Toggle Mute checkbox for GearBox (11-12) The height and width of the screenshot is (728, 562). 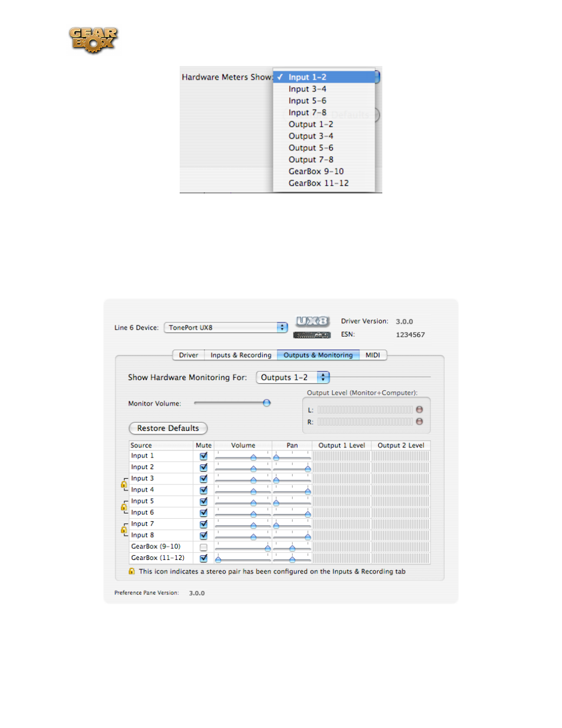[203, 558]
